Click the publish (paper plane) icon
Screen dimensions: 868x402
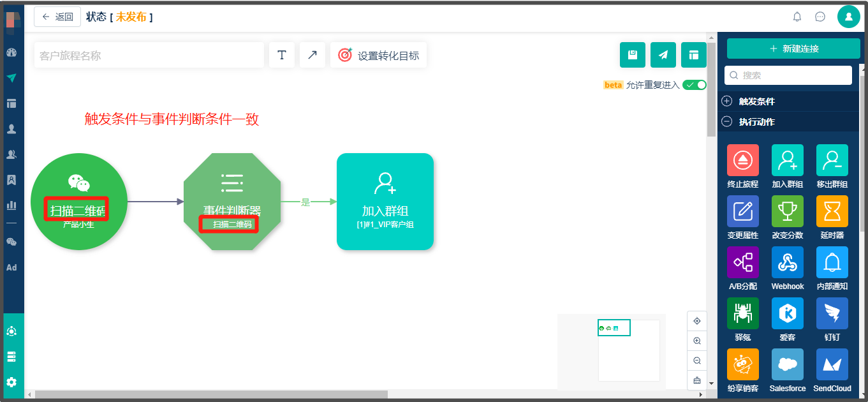pos(663,55)
